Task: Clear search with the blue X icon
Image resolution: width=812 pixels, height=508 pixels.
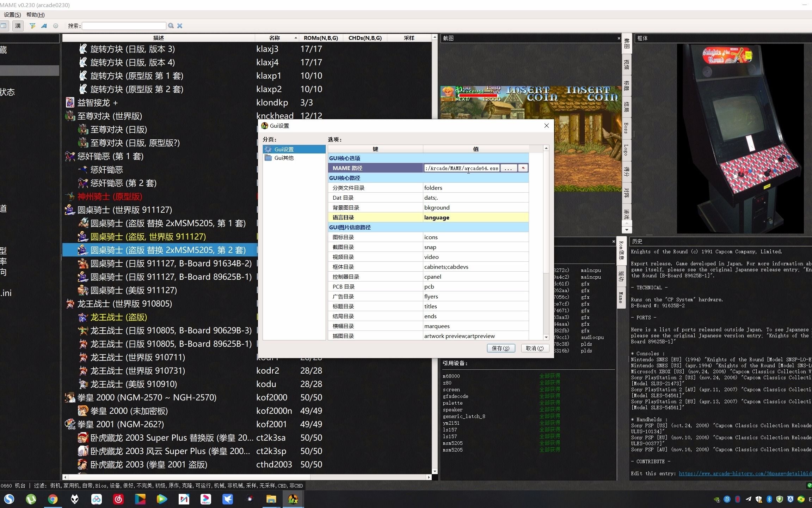Action: coord(180,26)
